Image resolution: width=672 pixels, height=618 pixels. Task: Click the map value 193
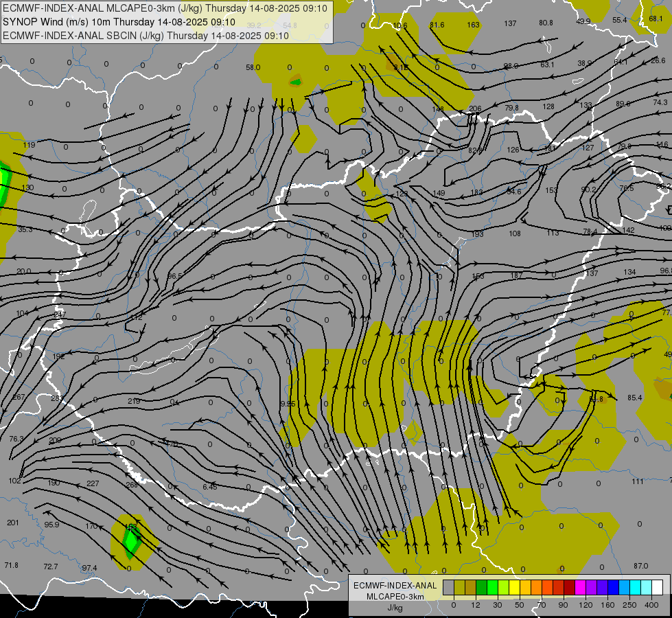tap(478, 234)
